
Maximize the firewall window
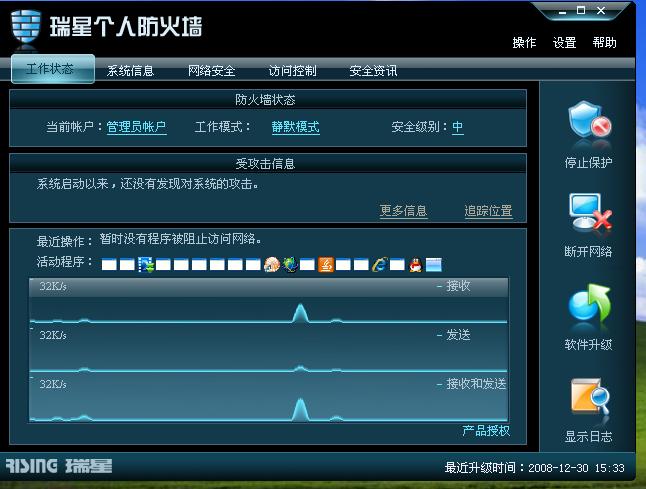[581, 11]
